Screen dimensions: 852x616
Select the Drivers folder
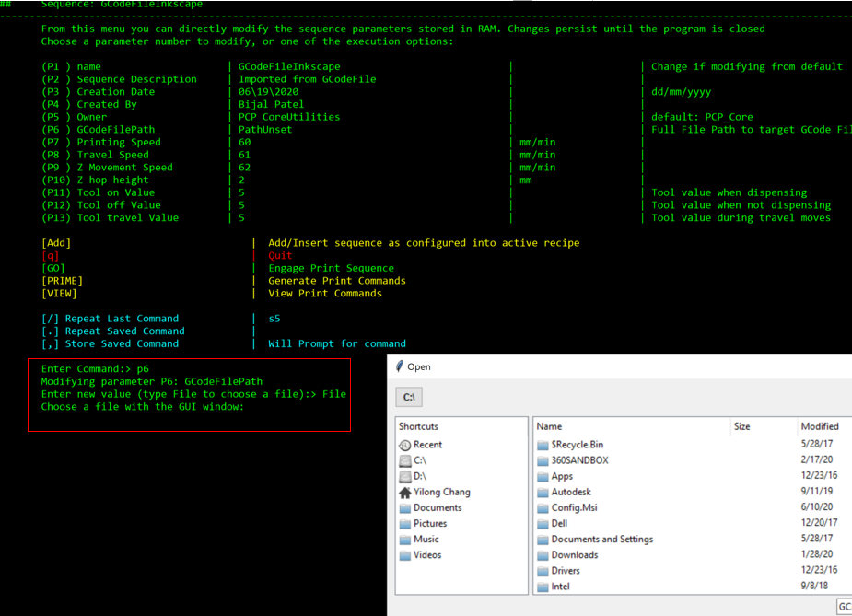click(x=566, y=570)
